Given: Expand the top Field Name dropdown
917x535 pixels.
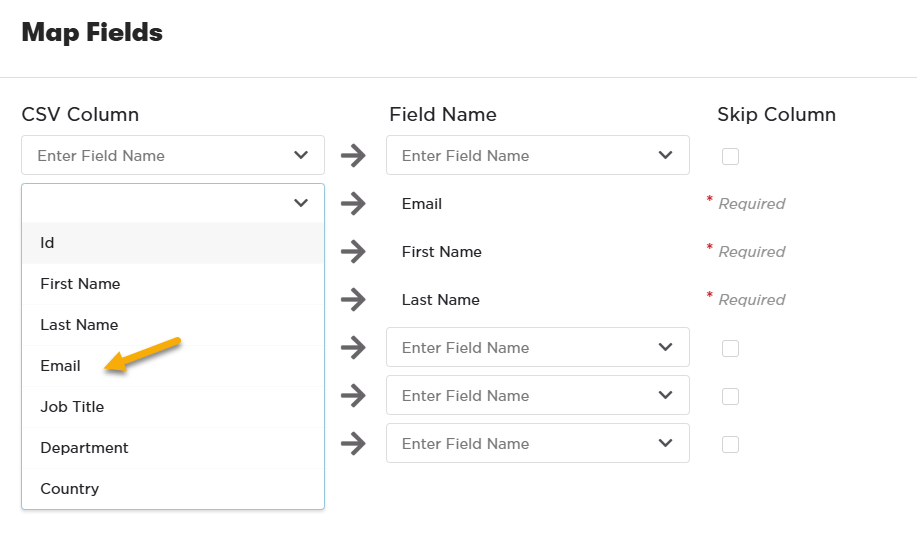Looking at the screenshot, I should point(538,156).
